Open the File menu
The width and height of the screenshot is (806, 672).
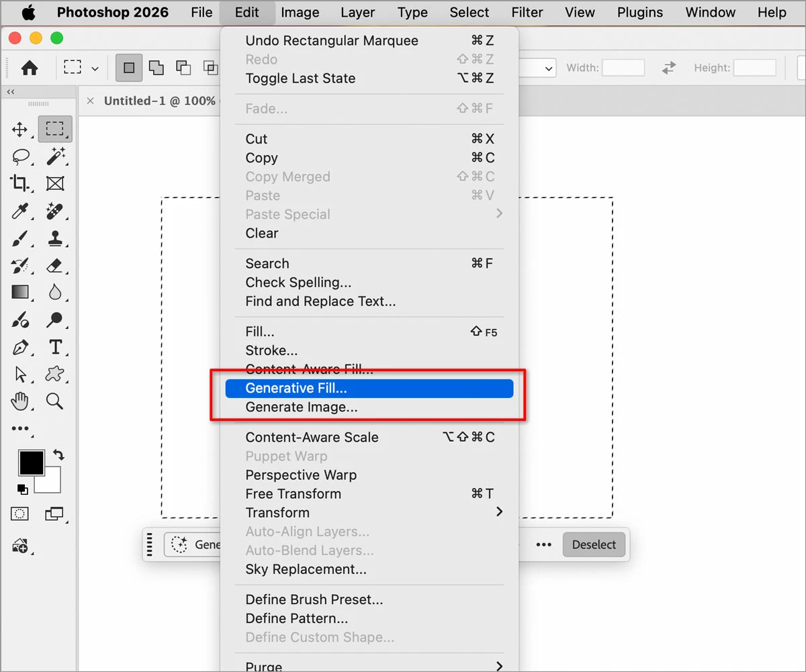[x=201, y=12]
